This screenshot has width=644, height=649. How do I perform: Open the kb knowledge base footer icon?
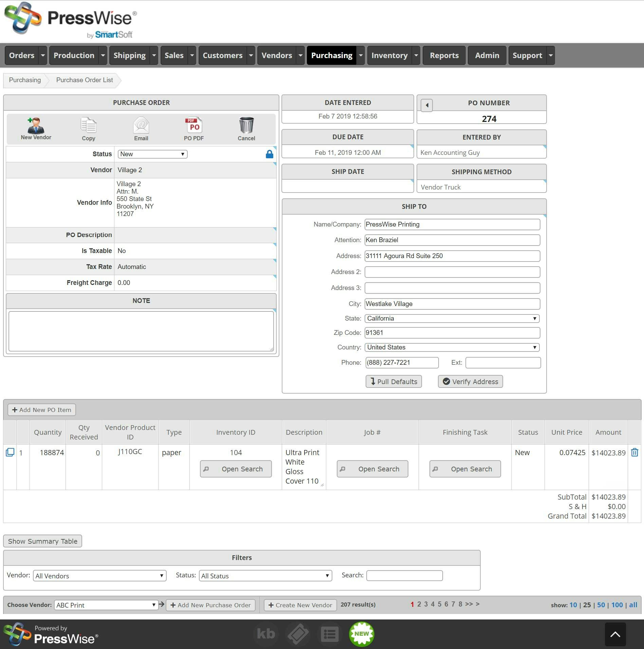265,634
